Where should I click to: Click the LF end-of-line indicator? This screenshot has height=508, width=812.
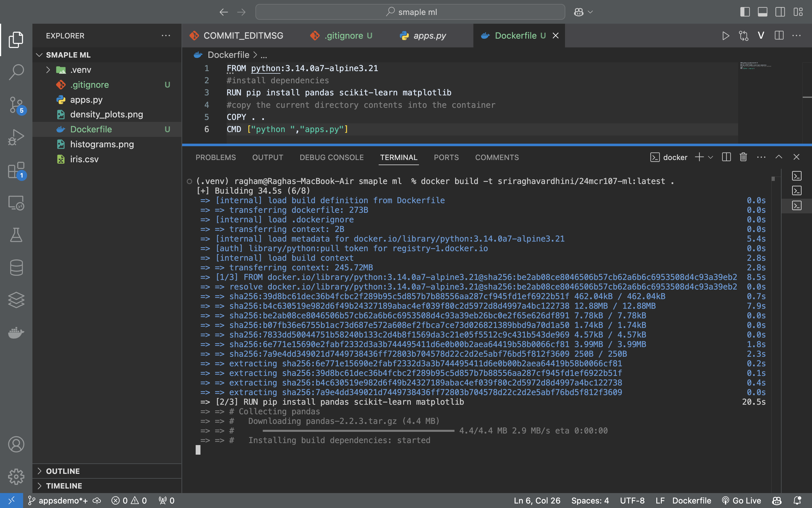click(x=660, y=501)
